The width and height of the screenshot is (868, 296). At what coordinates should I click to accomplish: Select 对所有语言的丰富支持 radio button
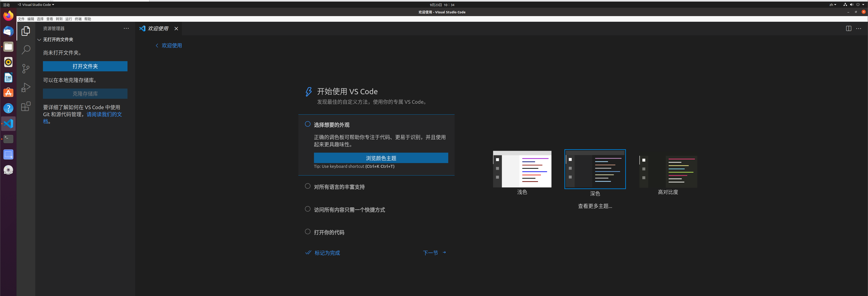tap(307, 186)
